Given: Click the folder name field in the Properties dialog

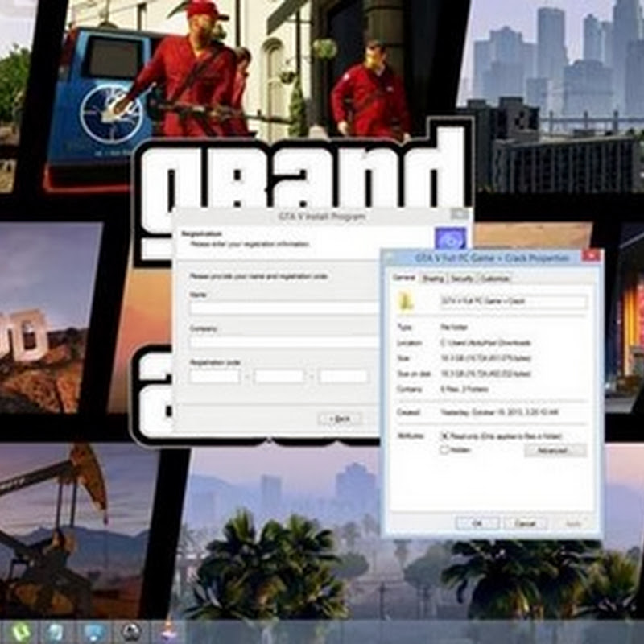Looking at the screenshot, I should point(514,301).
